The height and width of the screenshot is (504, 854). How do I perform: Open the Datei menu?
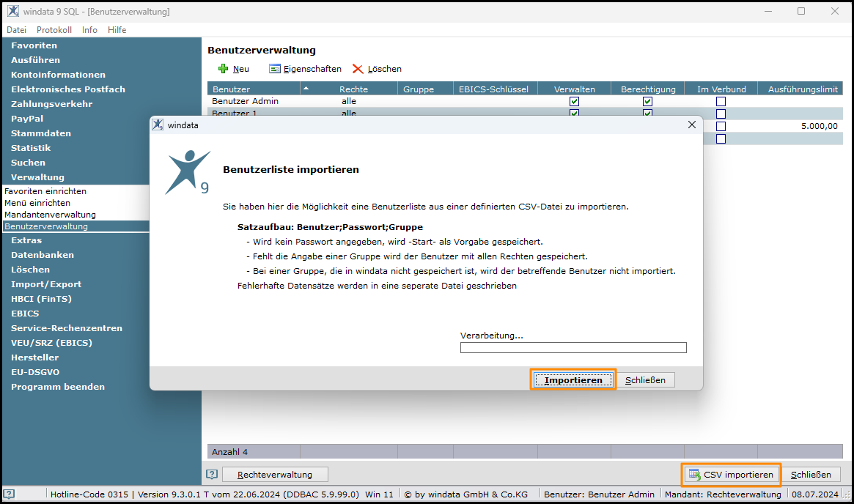pyautogui.click(x=16, y=30)
